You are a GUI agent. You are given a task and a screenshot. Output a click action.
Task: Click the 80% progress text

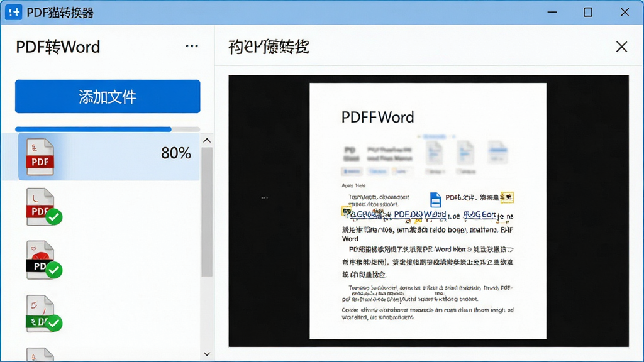(x=176, y=153)
